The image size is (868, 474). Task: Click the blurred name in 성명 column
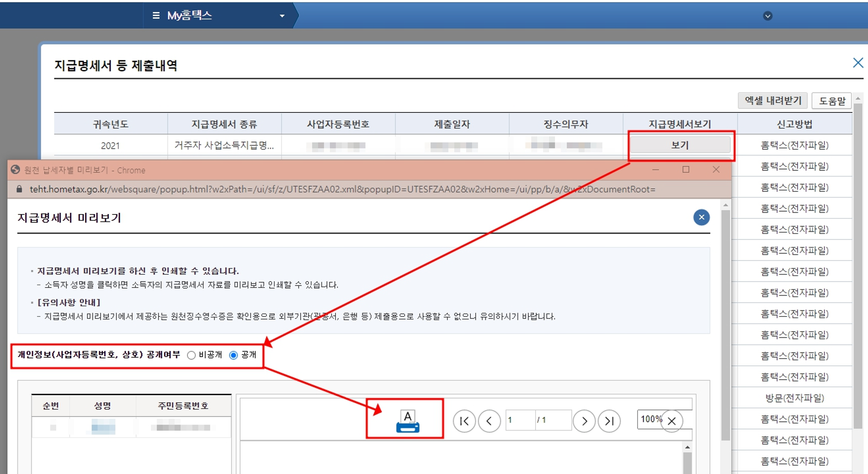pyautogui.click(x=103, y=427)
